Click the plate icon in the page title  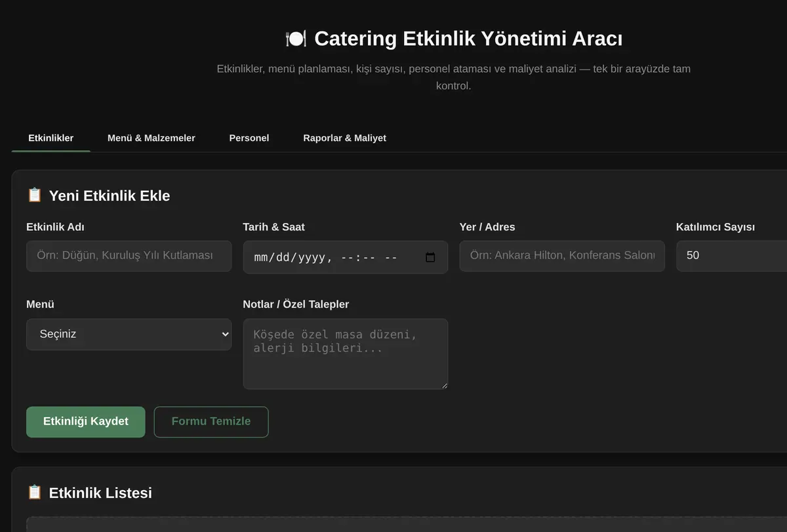[296, 39]
